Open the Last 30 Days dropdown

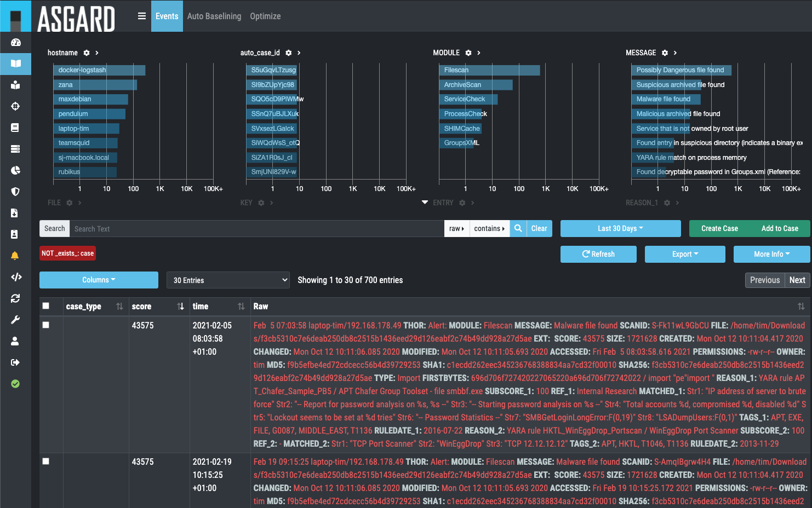pos(620,228)
